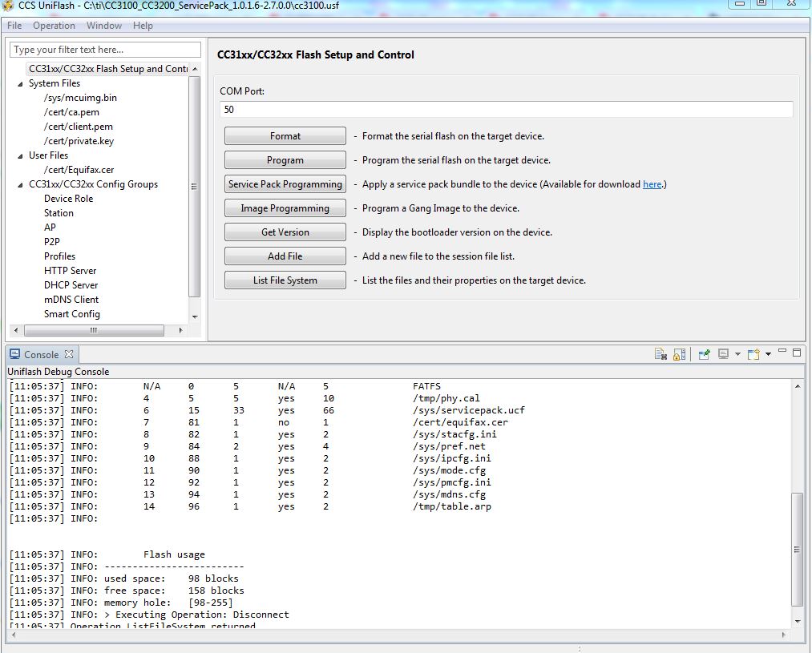
Task: Click the Uniflash Debug Console label
Action: (59, 372)
